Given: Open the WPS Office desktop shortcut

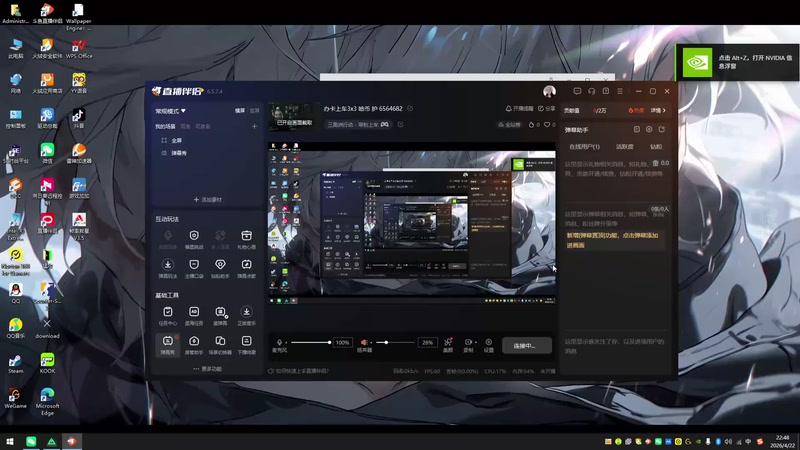Looking at the screenshot, I should pos(79,49).
